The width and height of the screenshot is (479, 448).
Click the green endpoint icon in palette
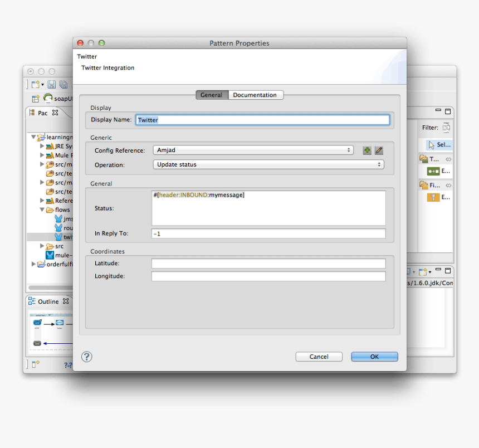433,171
